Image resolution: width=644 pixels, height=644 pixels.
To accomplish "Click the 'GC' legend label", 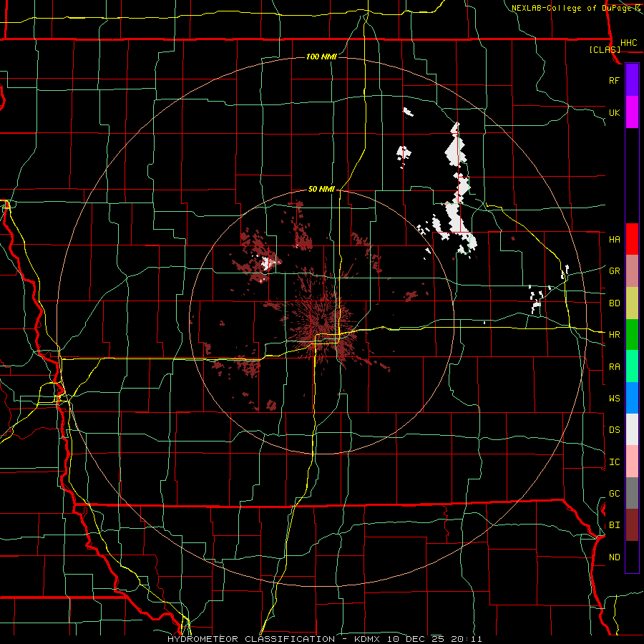I will click(x=614, y=494).
